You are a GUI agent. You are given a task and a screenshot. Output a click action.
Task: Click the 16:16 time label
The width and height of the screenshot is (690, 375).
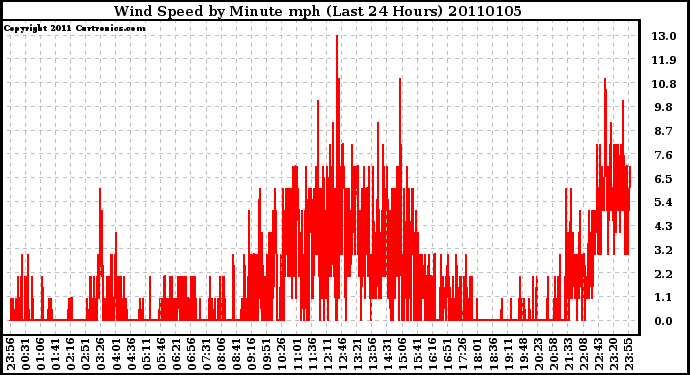coord(433,355)
